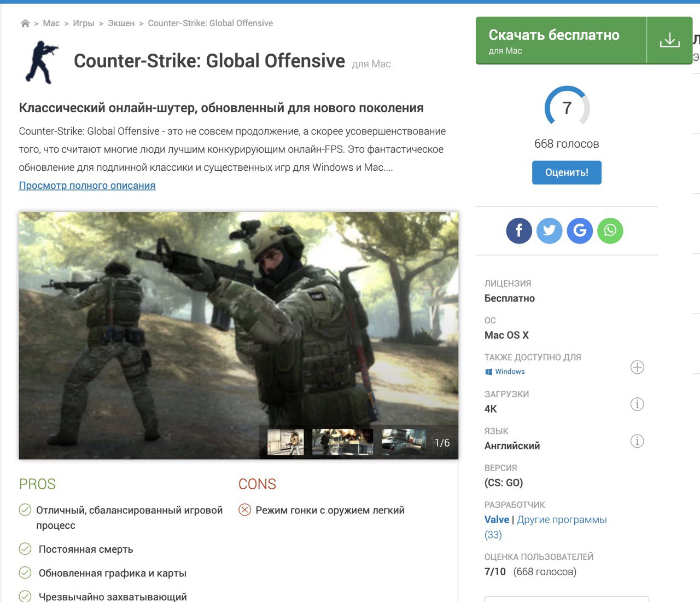
Task: Open Valve developer link
Action: [x=497, y=520]
